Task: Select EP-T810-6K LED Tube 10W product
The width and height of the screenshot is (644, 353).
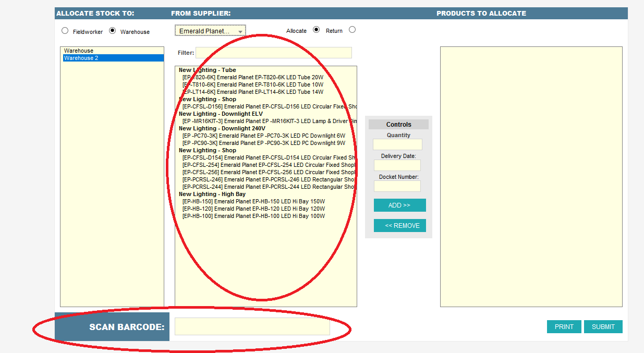Action: [252, 84]
